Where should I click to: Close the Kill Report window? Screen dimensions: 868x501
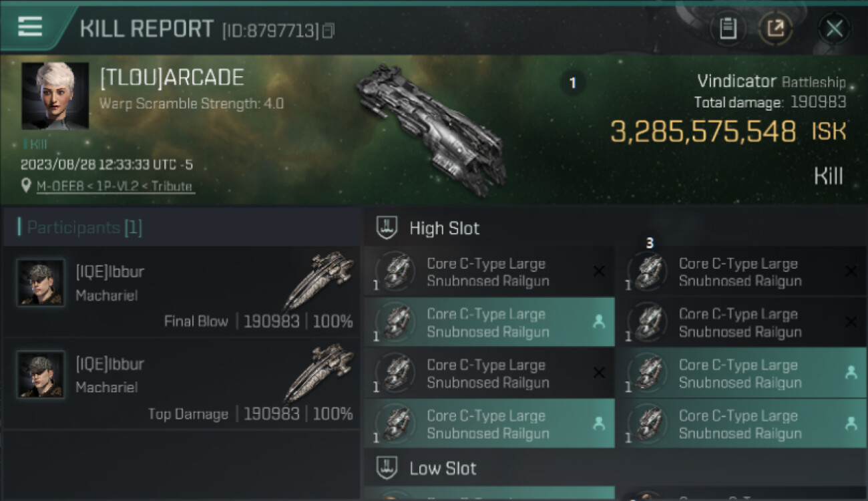(x=834, y=29)
